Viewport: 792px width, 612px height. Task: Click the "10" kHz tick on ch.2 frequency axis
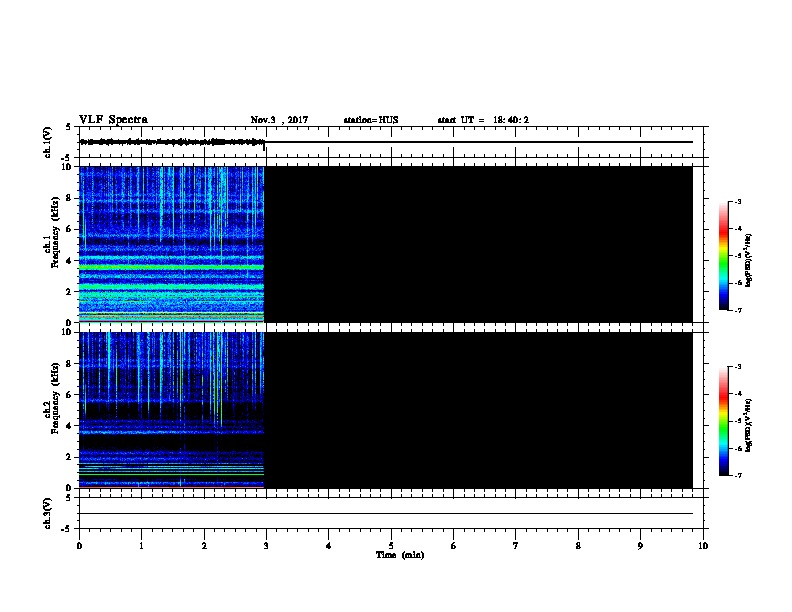pyautogui.click(x=67, y=332)
